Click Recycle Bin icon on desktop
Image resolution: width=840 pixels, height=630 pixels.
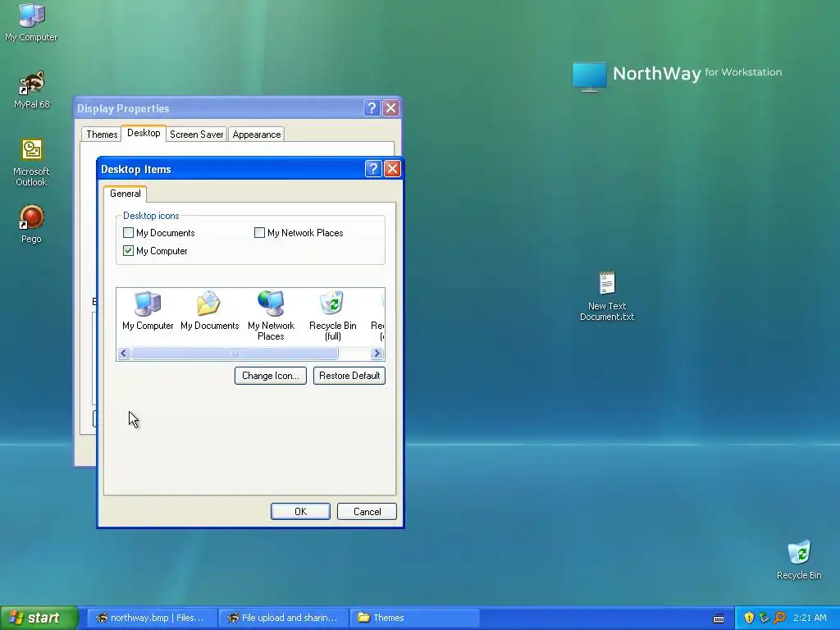pos(799,559)
